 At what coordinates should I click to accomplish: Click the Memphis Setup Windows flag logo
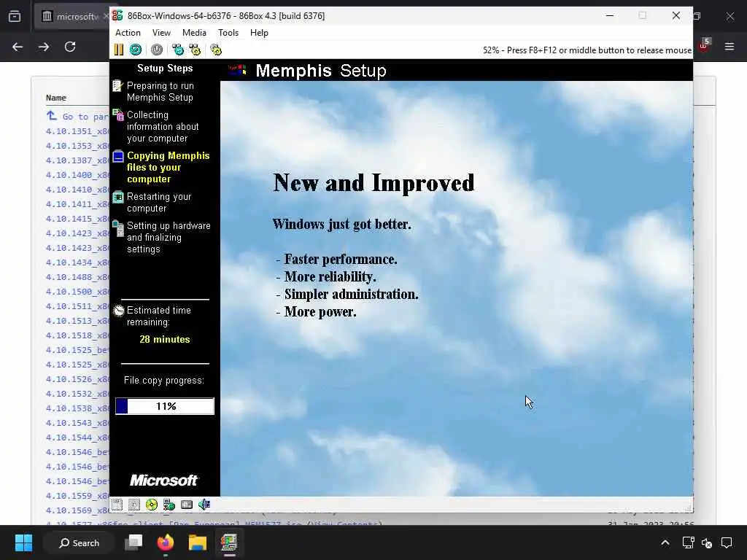click(237, 71)
